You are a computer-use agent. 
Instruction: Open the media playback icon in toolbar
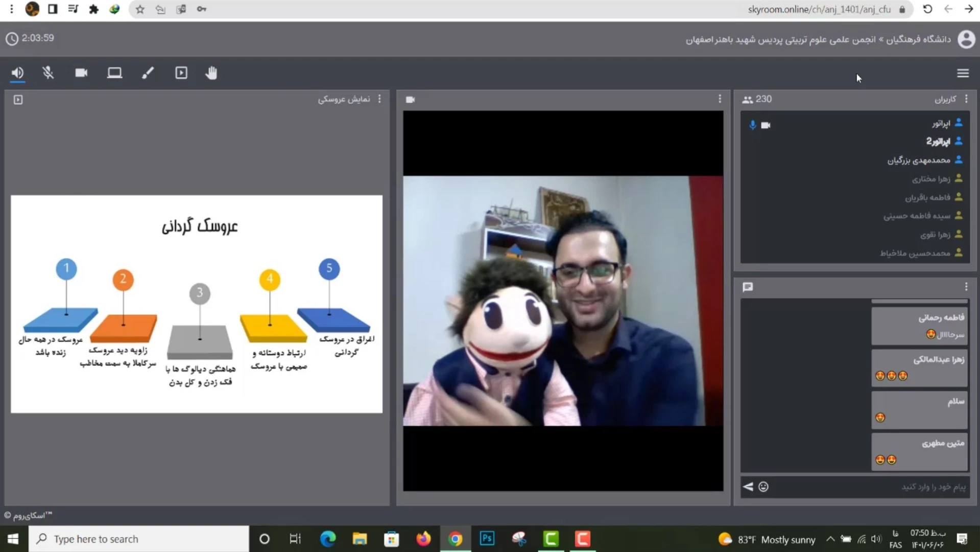(x=181, y=73)
